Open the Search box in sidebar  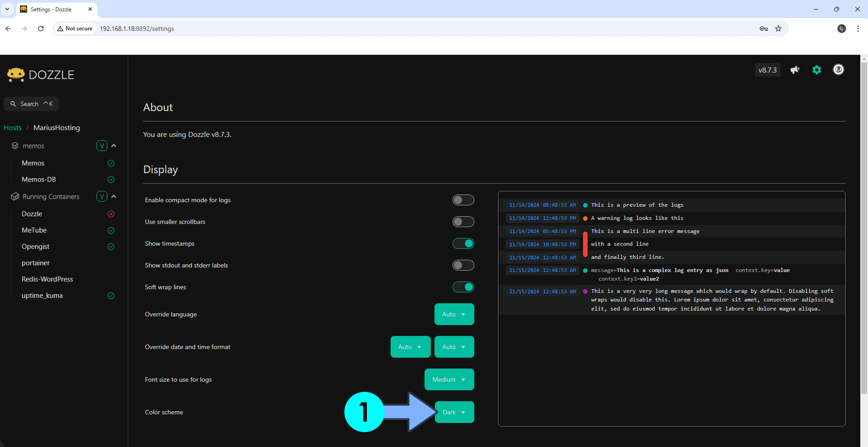[x=31, y=104]
